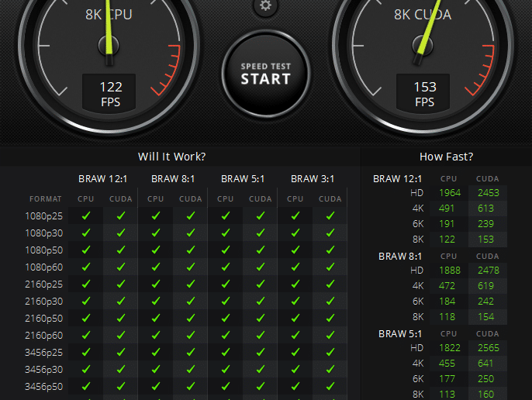
Task: Click BRAW 5:1 HD CUDA value 2565
Action: [x=489, y=348]
